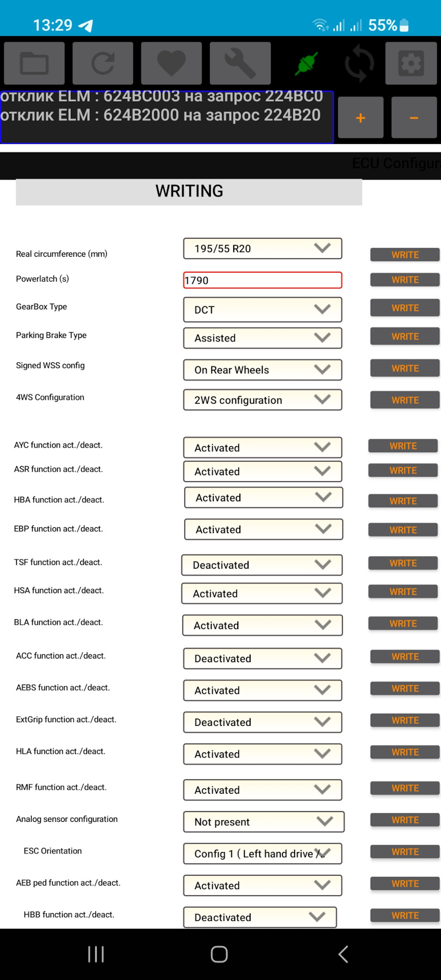441x980 pixels.
Task: Click WRITE button for Powerlatch
Action: click(x=405, y=280)
